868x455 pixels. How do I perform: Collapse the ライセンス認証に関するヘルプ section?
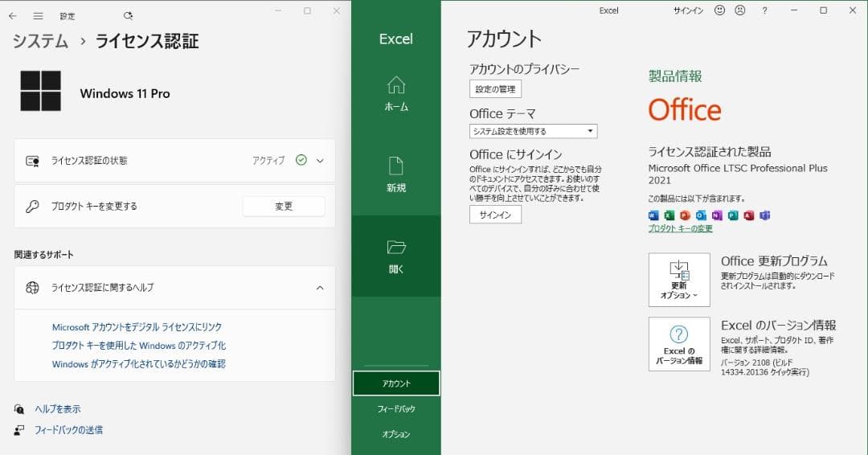coord(320,288)
